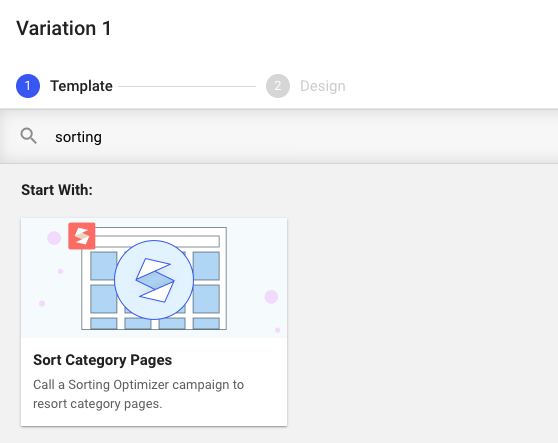This screenshot has width=558, height=443.
Task: Click the magnifying glass search icon
Action: point(28,136)
